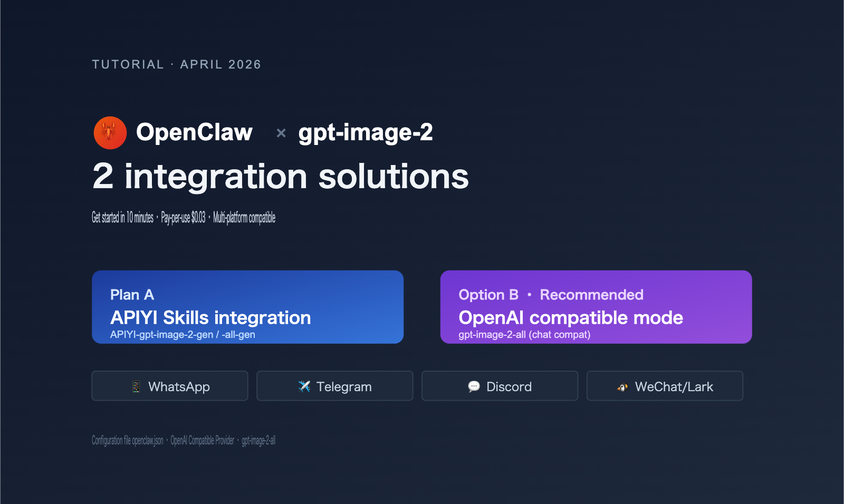Click the Telegram airplane icon
Image resolution: width=844 pixels, height=504 pixels.
tap(303, 386)
